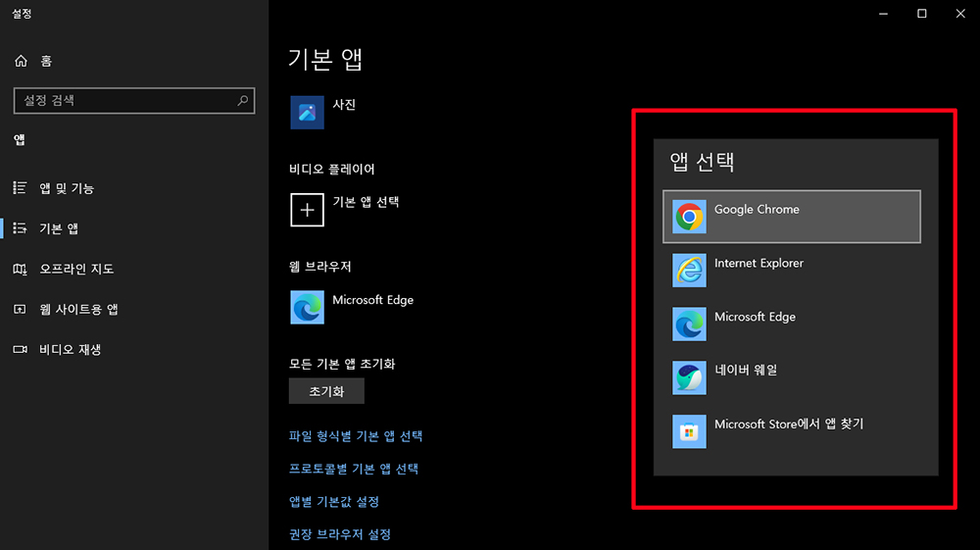
Task: Click the 초기화 reset button
Action: click(326, 391)
